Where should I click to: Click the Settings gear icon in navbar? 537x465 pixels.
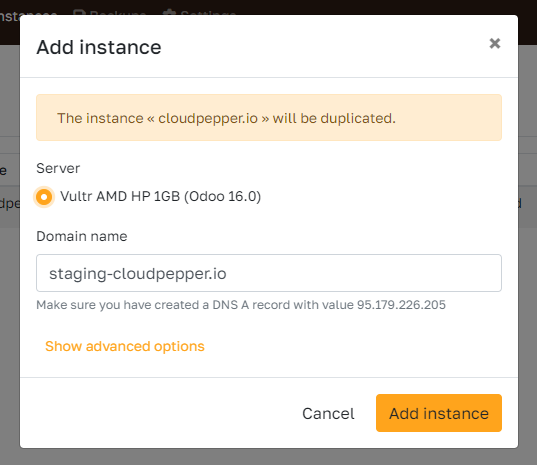(x=169, y=12)
